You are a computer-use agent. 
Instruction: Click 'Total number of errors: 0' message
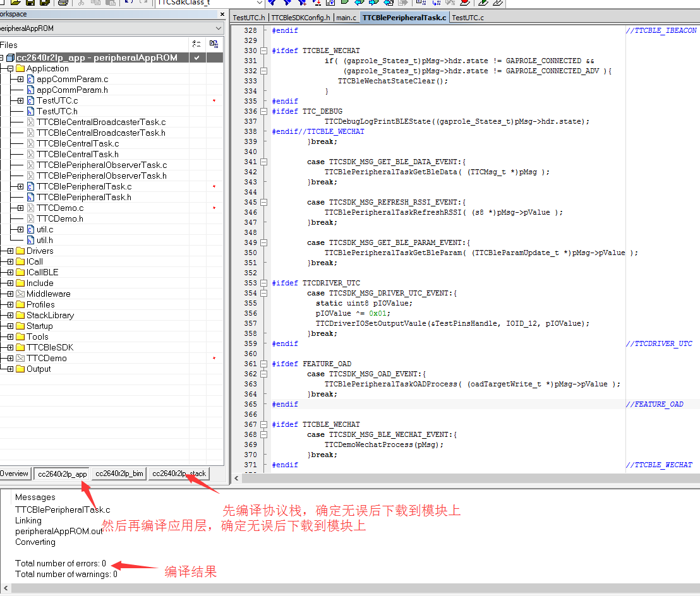click(x=61, y=563)
